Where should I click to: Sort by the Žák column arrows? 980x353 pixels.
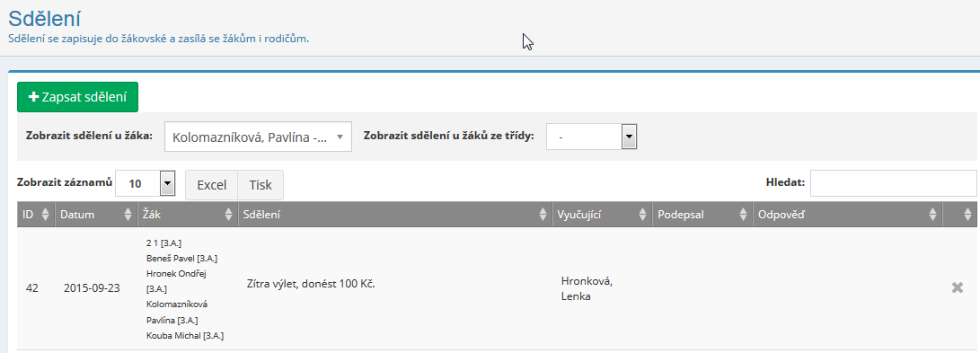point(228,215)
